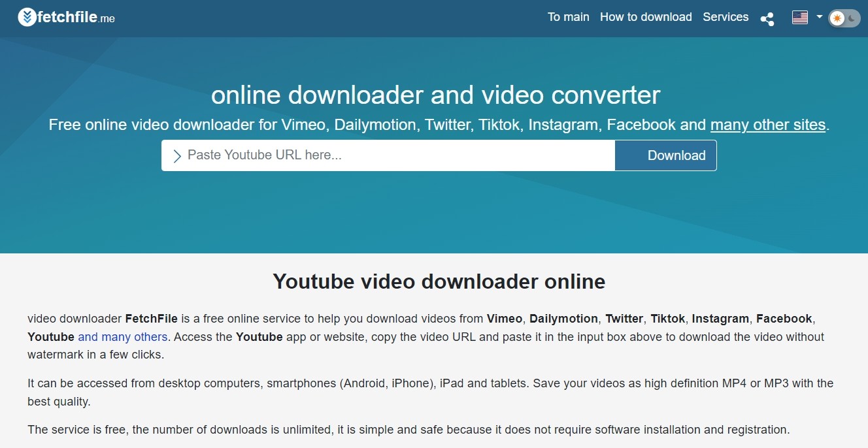868x448 pixels.
Task: Expand the language dropdown arrow
Action: [819, 17]
